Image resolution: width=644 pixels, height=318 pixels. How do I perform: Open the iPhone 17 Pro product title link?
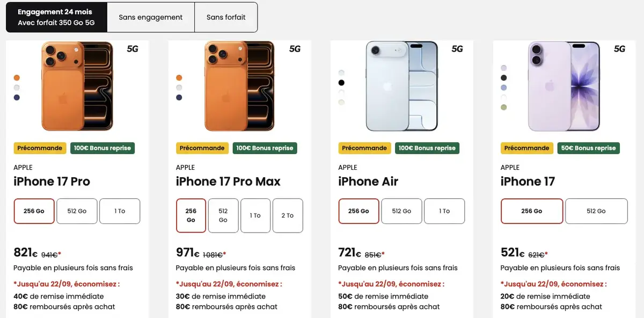coord(52,182)
